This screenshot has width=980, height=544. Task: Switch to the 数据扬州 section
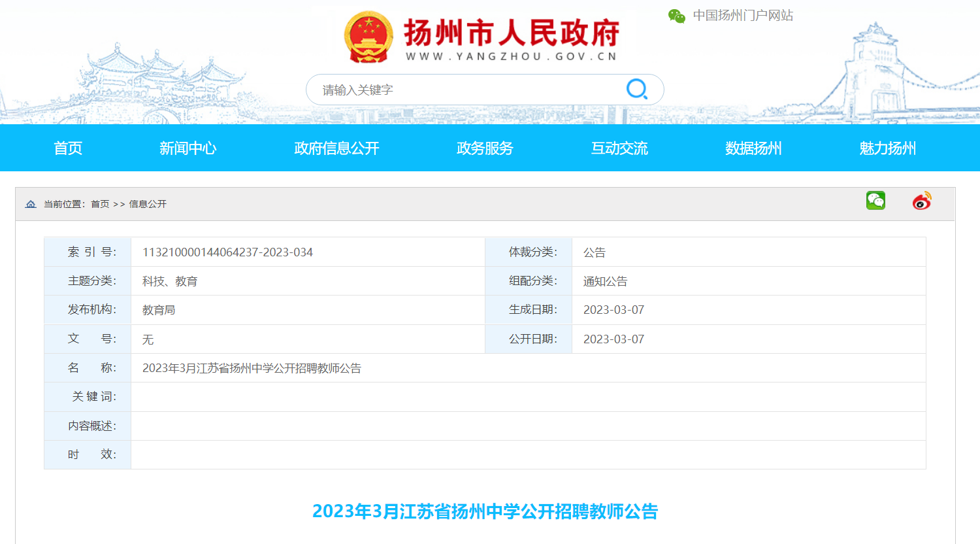click(753, 148)
